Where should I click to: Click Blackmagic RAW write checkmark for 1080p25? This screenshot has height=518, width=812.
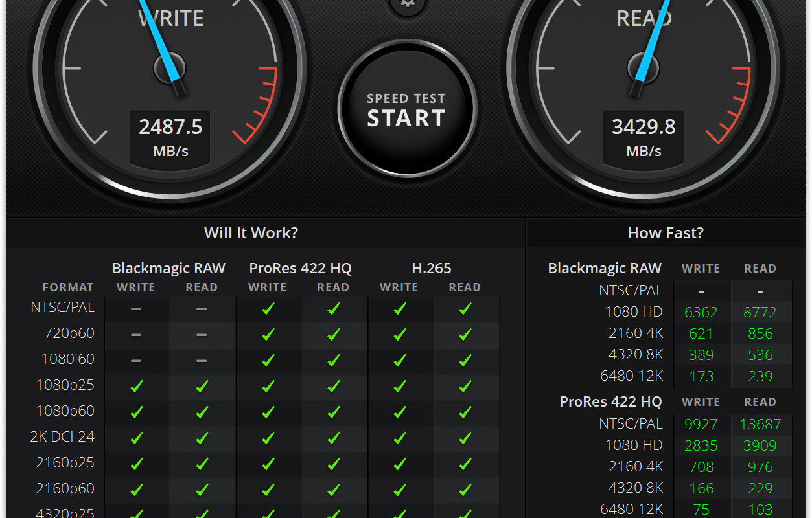(136, 387)
